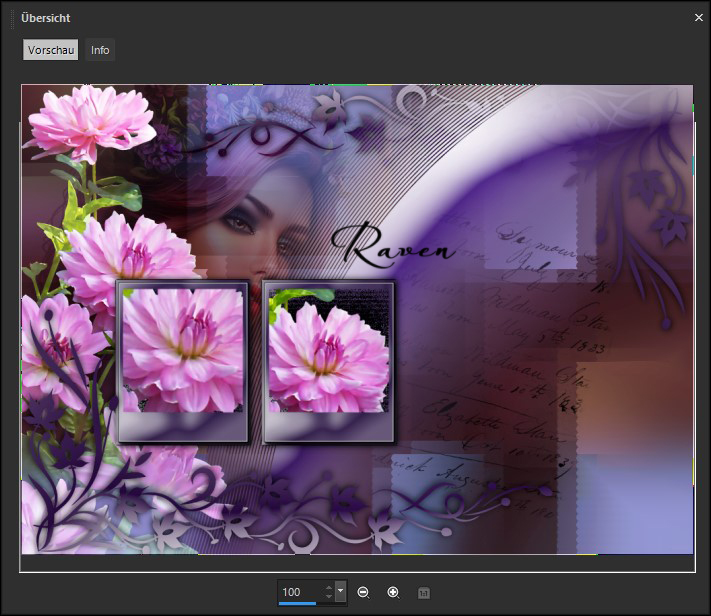
Task: Click the zoom percentage field showing 100
Action: (x=300, y=592)
